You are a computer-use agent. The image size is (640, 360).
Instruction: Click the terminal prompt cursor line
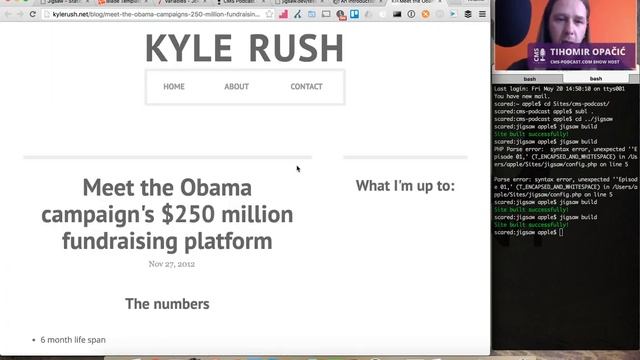(529, 232)
